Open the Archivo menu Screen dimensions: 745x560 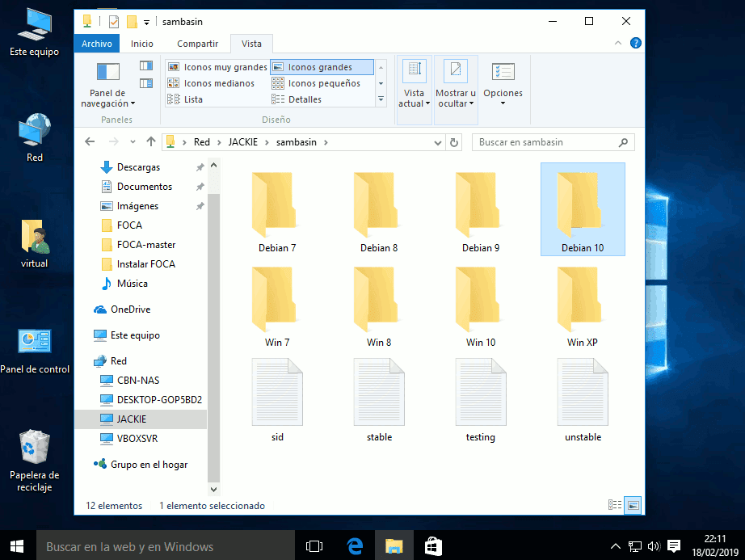pos(97,44)
